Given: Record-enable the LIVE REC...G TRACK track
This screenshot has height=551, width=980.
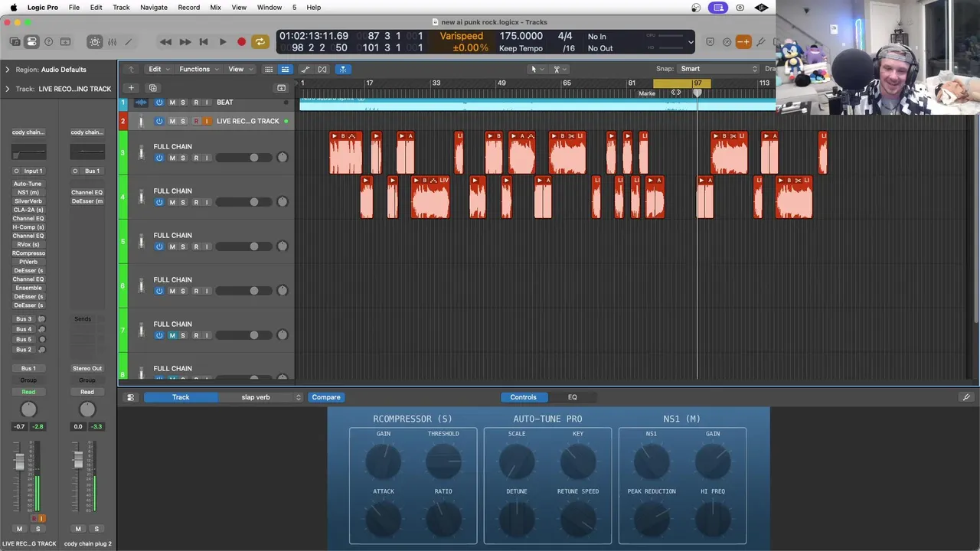Looking at the screenshot, I should coord(196,121).
